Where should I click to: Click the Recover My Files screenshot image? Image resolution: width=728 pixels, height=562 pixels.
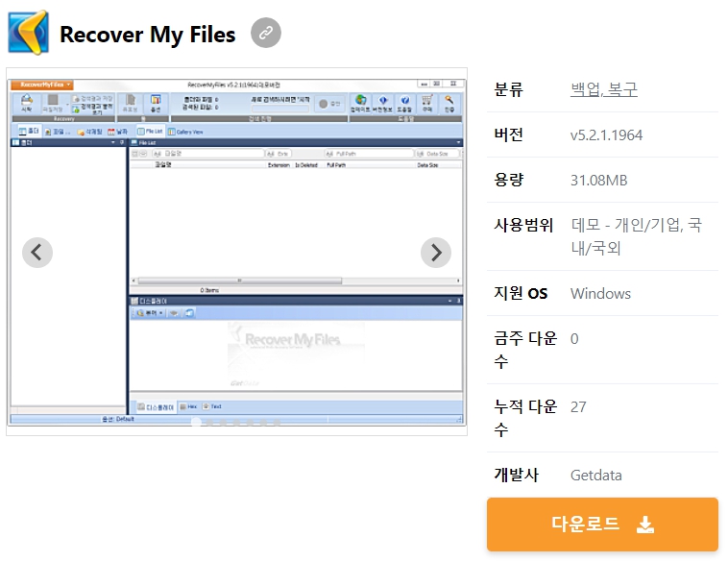click(x=237, y=253)
